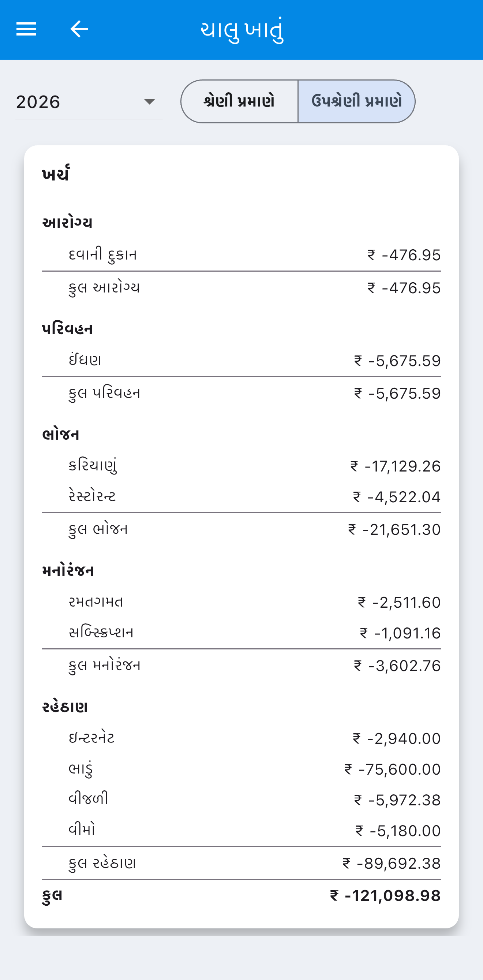Viewport: 483px width, 980px height.
Task: Click the કુલ રહેઠાણ total row
Action: coord(241,863)
